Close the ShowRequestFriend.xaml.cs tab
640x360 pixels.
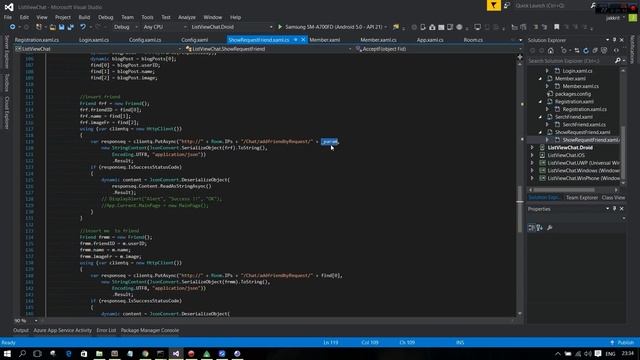coord(303,40)
